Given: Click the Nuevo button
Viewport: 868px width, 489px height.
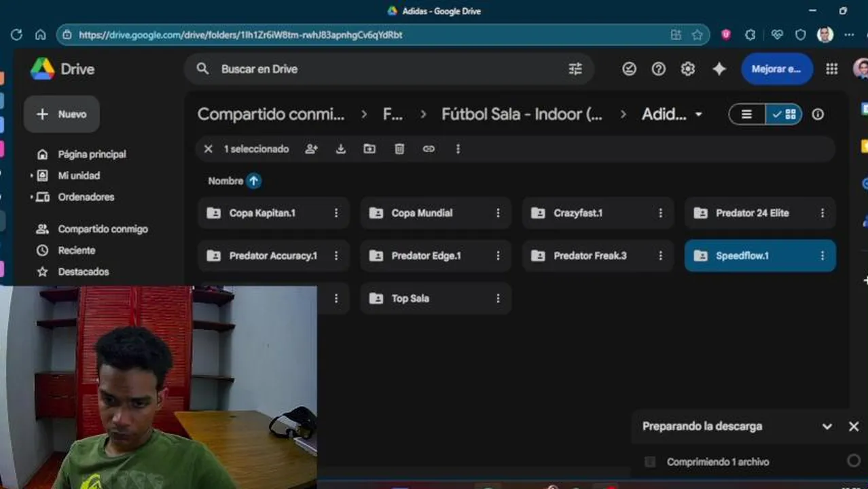Looking at the screenshot, I should (x=62, y=114).
